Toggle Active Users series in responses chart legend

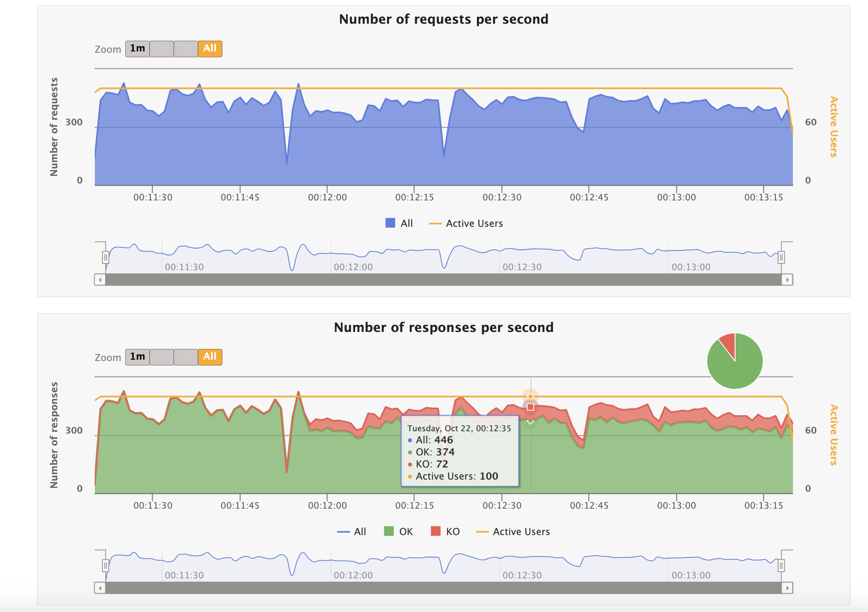click(513, 531)
